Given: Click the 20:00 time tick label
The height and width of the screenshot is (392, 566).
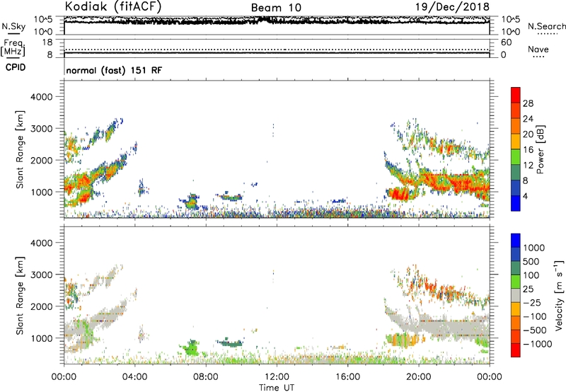Looking at the screenshot, I should 418,377.
